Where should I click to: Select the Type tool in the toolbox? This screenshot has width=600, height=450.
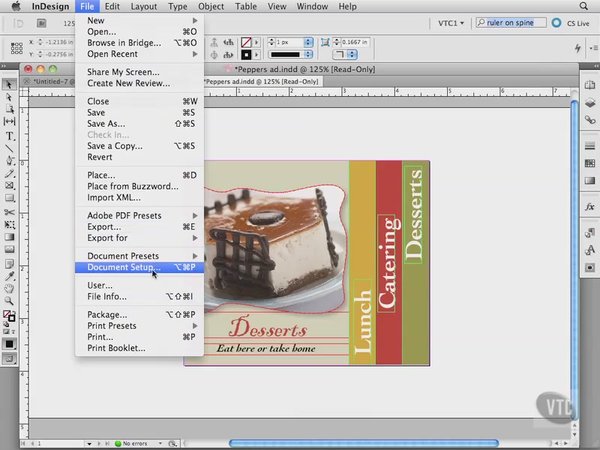pyautogui.click(x=10, y=135)
